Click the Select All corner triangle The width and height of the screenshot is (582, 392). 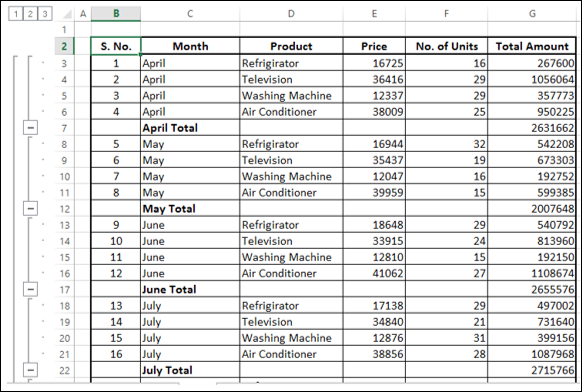pos(67,14)
